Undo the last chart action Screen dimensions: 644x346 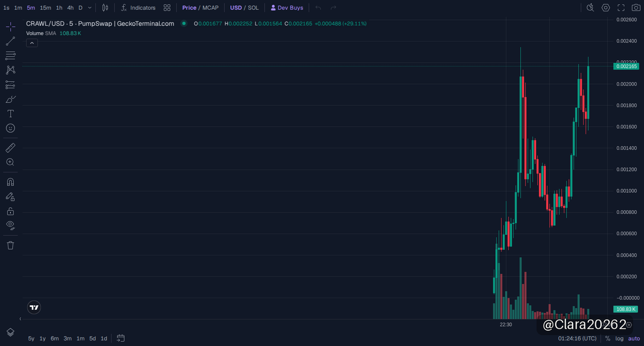coord(318,8)
